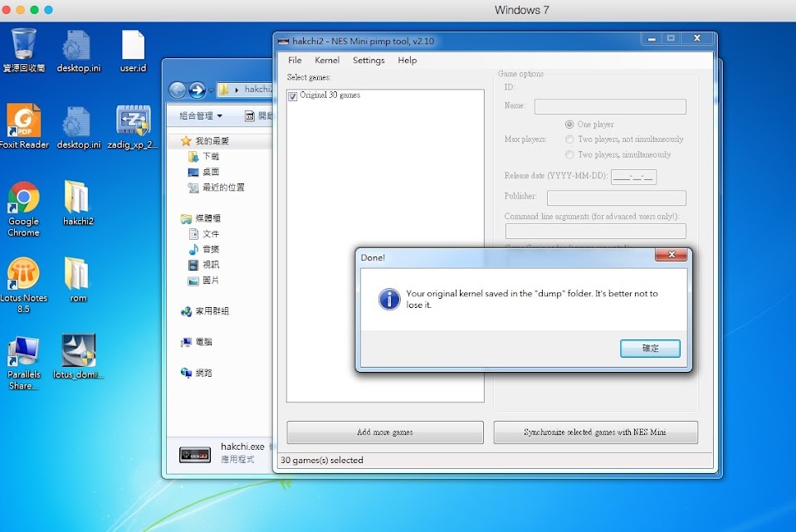Image resolution: width=796 pixels, height=532 pixels.
Task: Select desktop.ini icon beside Foxit Reader
Action: (78, 126)
